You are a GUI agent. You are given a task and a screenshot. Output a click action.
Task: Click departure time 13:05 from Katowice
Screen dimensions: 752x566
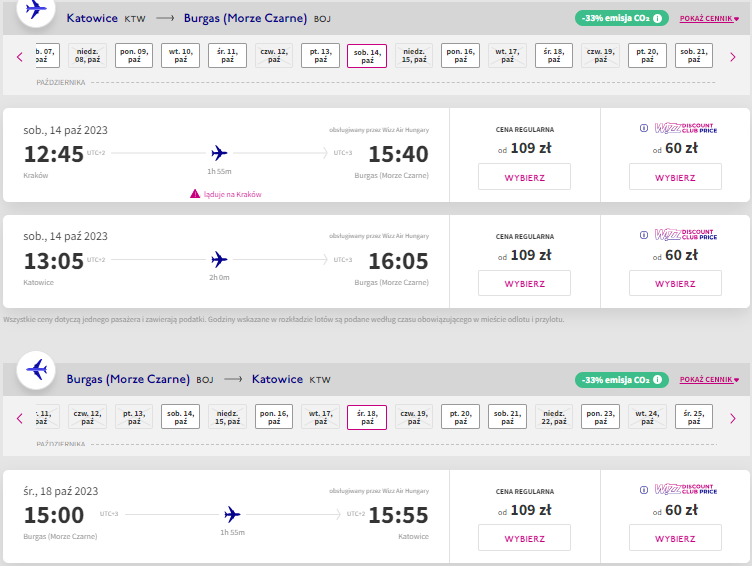tap(54, 261)
